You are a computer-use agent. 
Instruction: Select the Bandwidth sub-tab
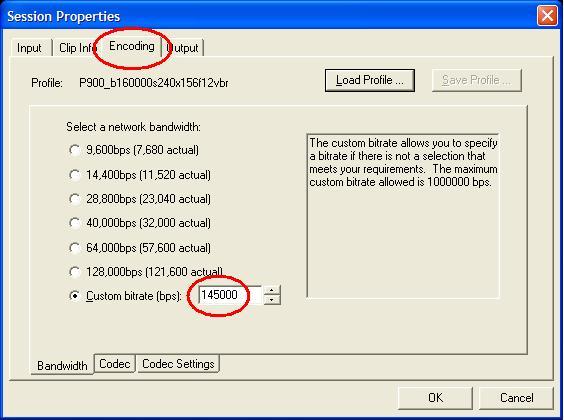tap(62, 365)
